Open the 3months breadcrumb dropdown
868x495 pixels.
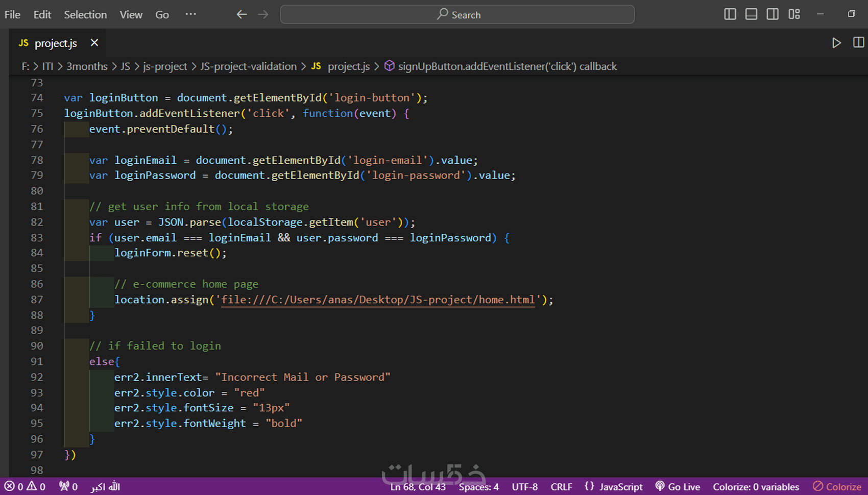[87, 66]
